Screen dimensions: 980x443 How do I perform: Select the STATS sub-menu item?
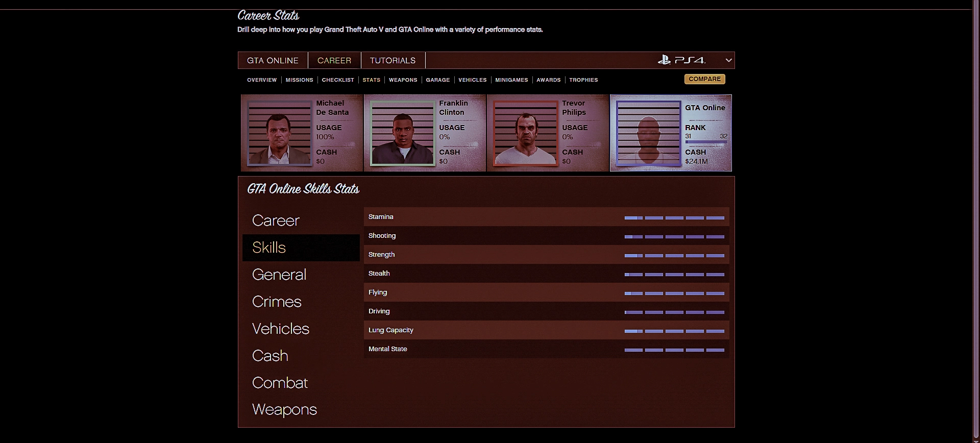(372, 80)
